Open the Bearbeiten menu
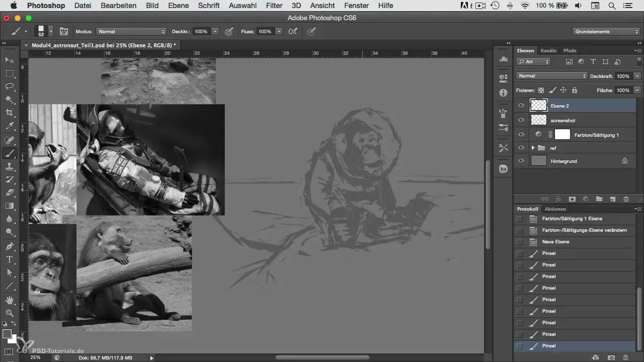Screen dimensions: 644x362 (118, 6)
